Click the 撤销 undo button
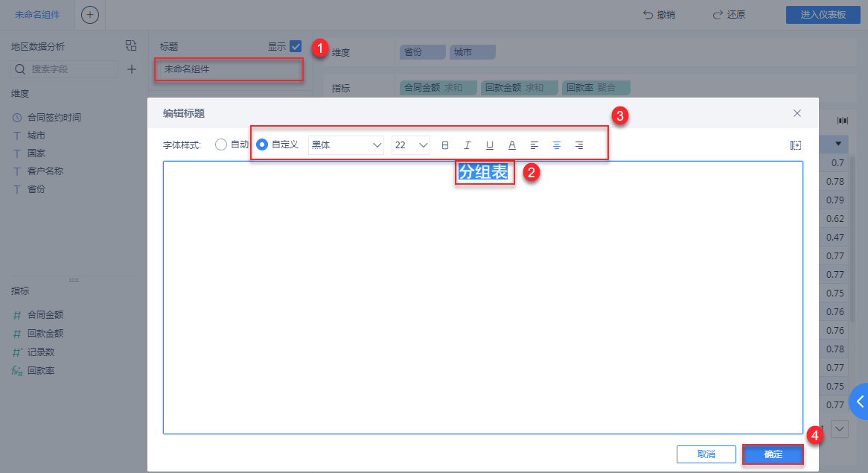868x473 pixels. tap(659, 15)
